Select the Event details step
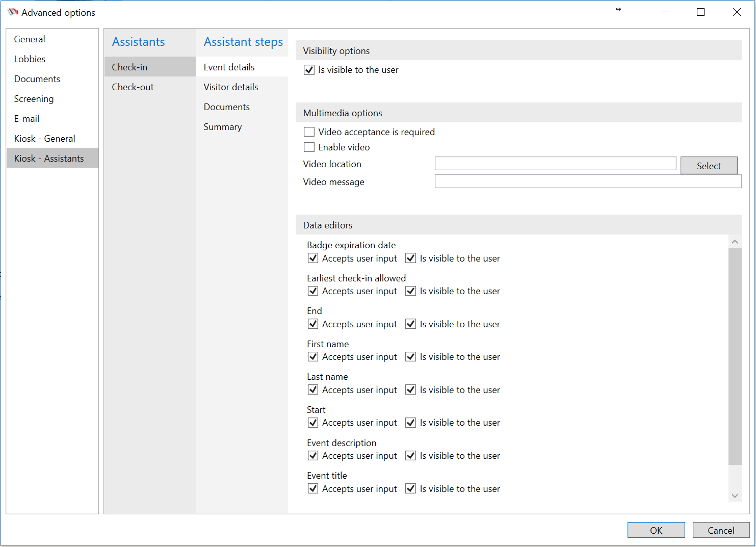This screenshot has height=547, width=756. pos(242,67)
